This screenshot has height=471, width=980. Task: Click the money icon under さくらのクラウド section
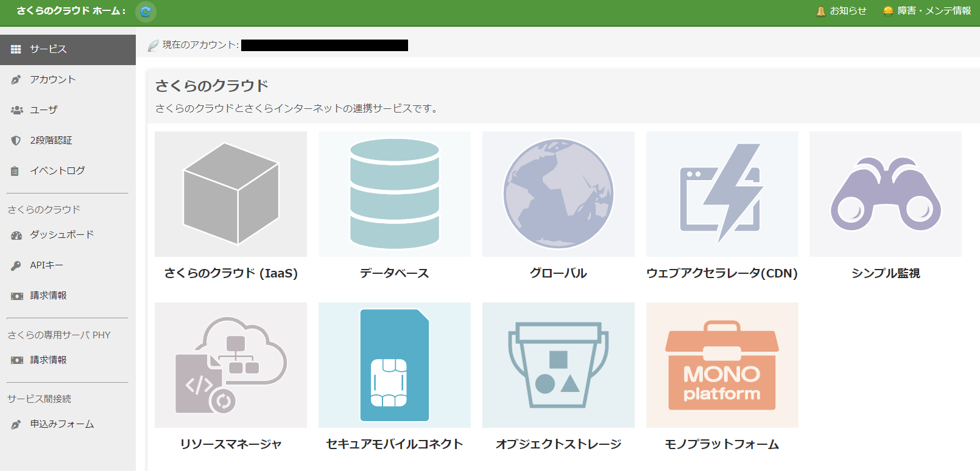(17, 296)
